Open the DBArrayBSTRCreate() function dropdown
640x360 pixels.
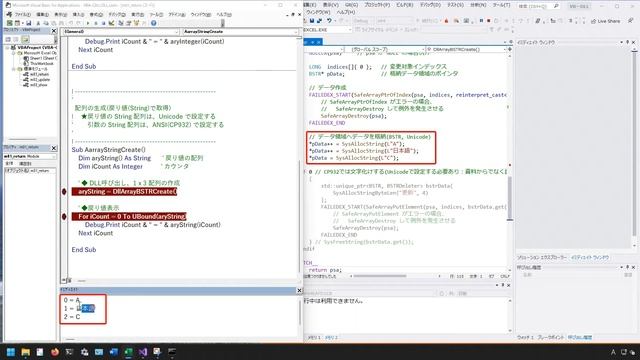click(x=466, y=49)
